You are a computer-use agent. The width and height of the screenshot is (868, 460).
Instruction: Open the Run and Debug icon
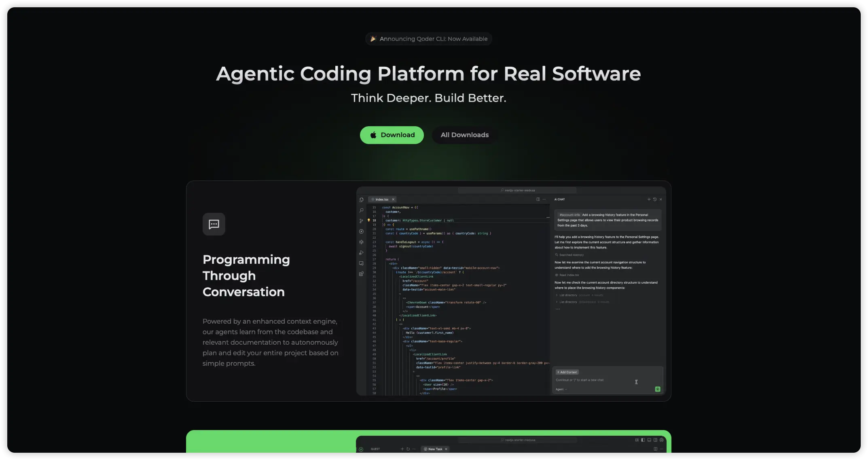tap(361, 252)
